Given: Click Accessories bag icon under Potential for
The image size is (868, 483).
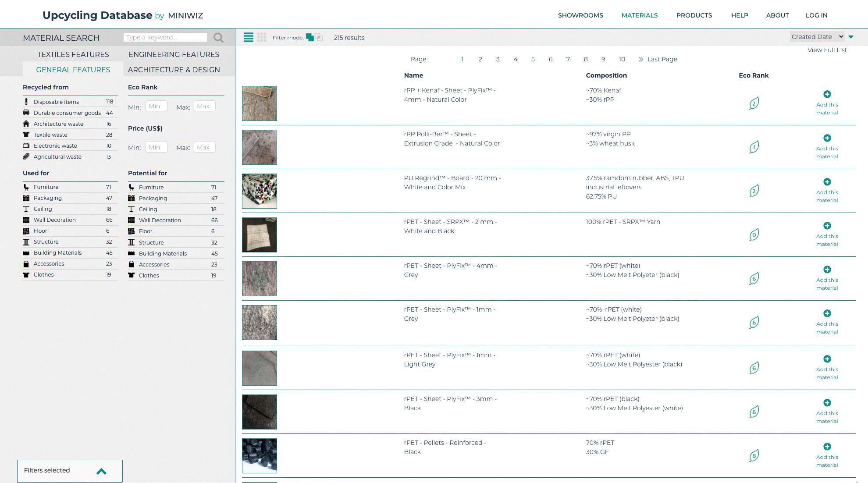Looking at the screenshot, I should pos(131,264).
